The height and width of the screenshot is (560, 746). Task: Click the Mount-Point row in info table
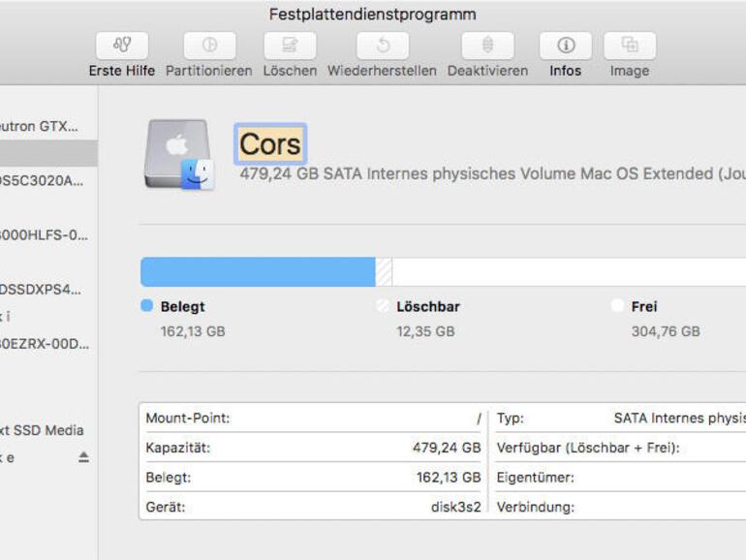[313, 419]
